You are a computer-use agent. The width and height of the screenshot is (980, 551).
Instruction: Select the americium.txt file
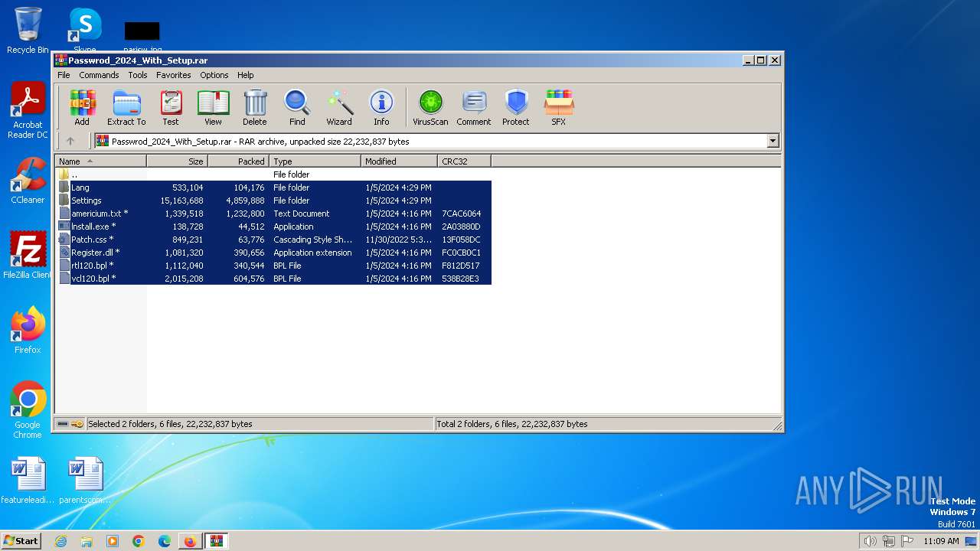(x=273, y=214)
